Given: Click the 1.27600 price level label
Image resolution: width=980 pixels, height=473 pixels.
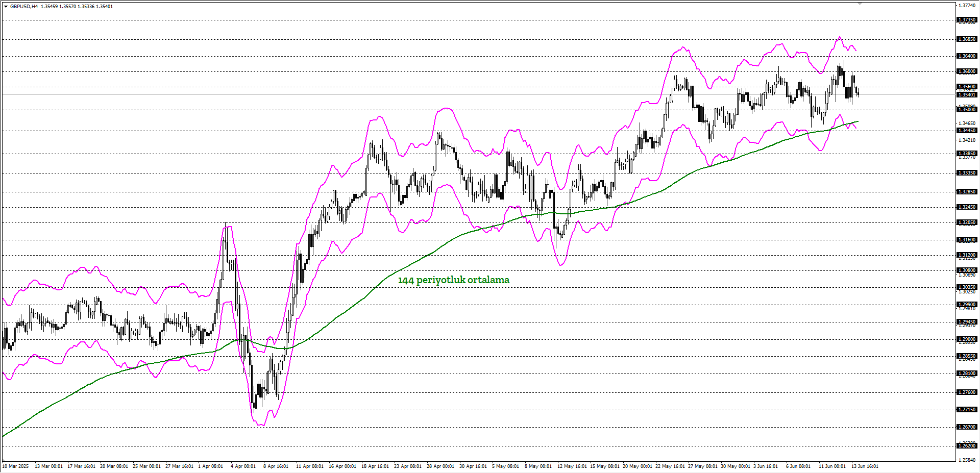Looking at the screenshot, I should [966, 392].
